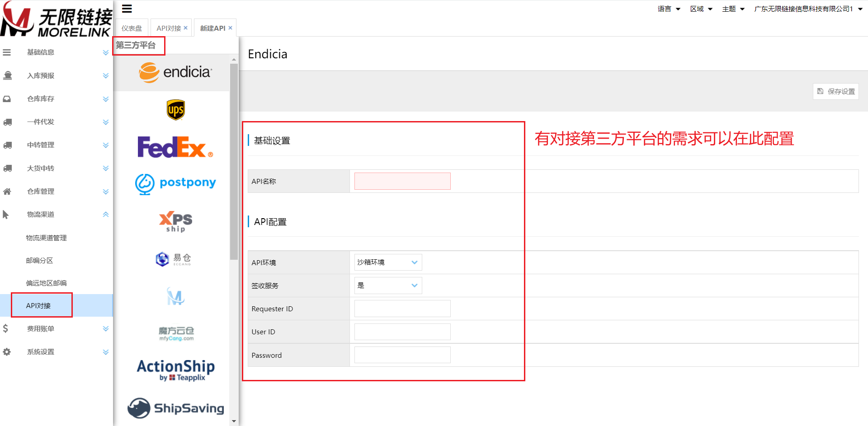868x426 pixels.
Task: Open 物流渠道管理 submenu item
Action: coord(46,238)
